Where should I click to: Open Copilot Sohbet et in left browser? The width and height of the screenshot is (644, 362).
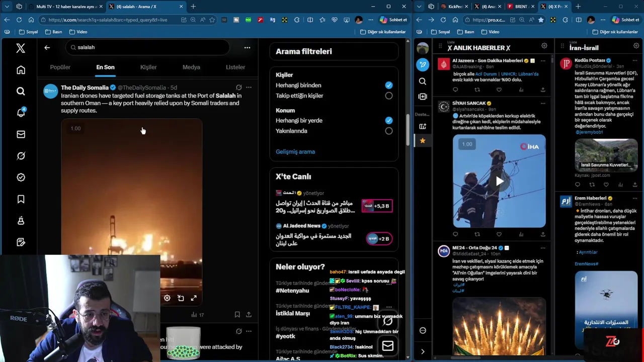click(x=393, y=20)
